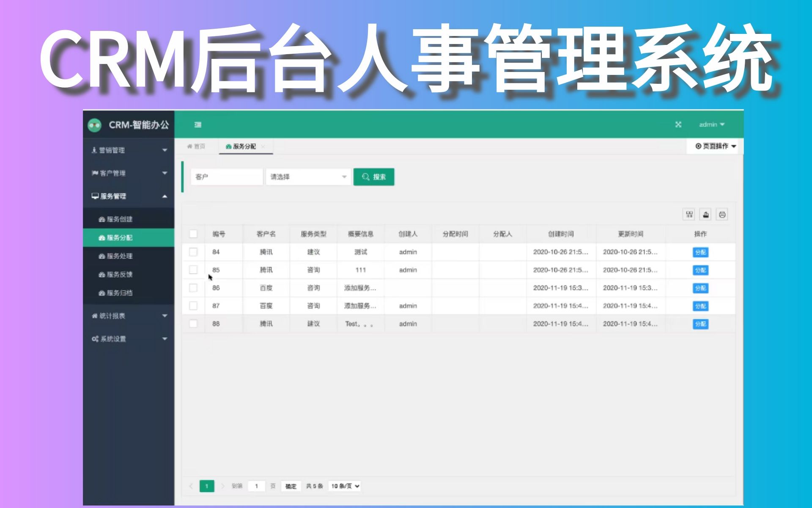Click 分配 button for row 87
The height and width of the screenshot is (508, 812).
700,306
